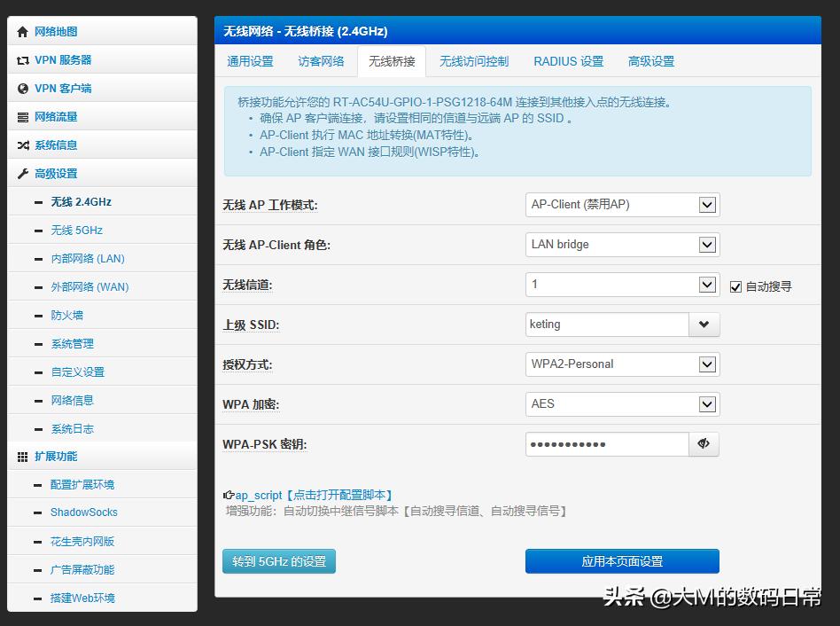The image size is (840, 626).
Task: Click inside the WPA-PSK 密钥 field
Action: coord(607,443)
